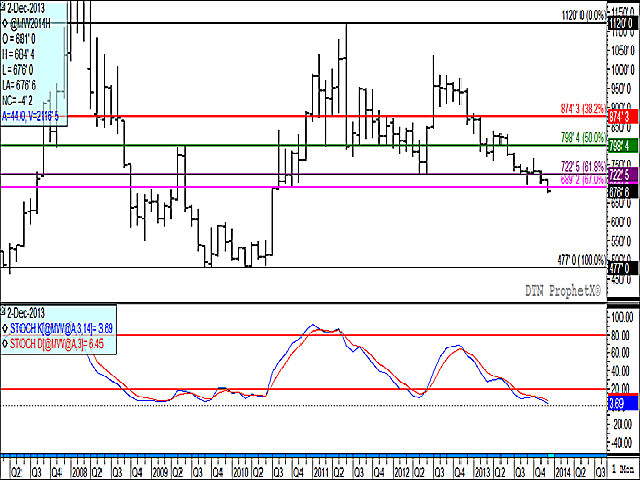Viewport: 640px width, 480px height.
Task: Click the 477'0 (100.0%) retracement label
Action: pos(582,260)
